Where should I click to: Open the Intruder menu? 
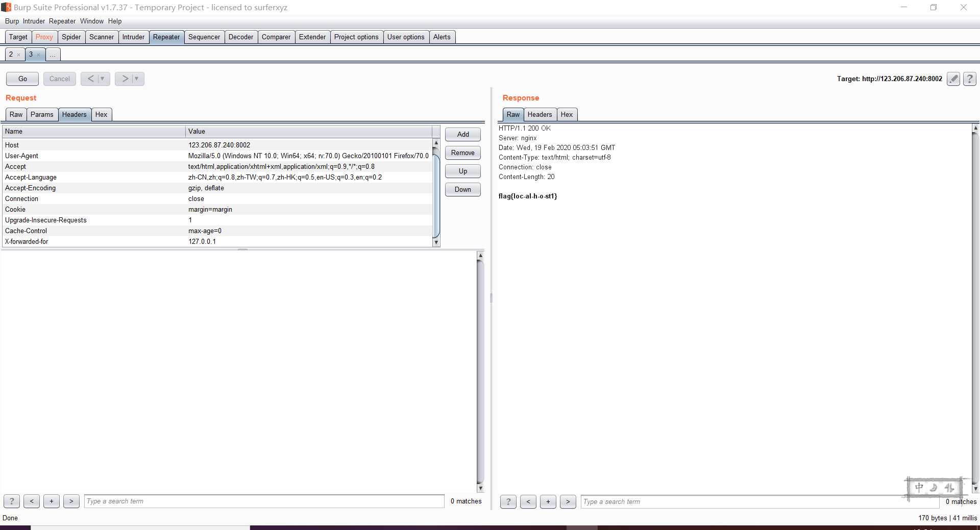[x=34, y=21]
